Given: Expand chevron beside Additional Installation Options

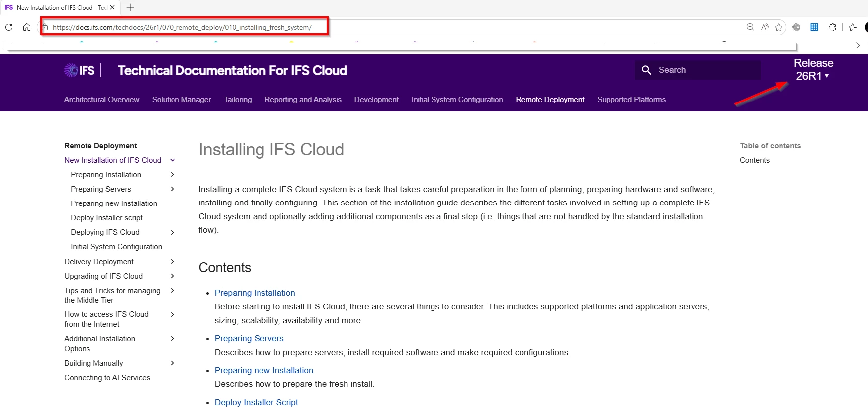Looking at the screenshot, I should point(173,339).
